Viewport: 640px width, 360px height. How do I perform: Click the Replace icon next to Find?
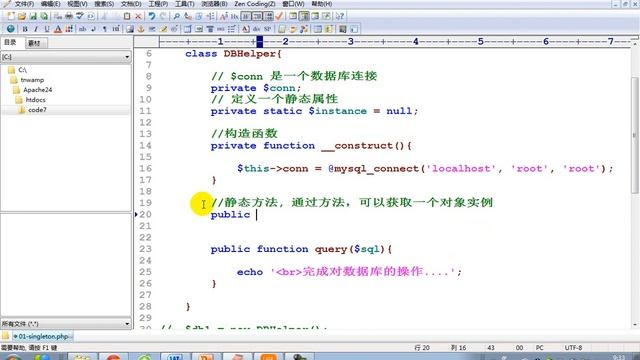pos(188,16)
